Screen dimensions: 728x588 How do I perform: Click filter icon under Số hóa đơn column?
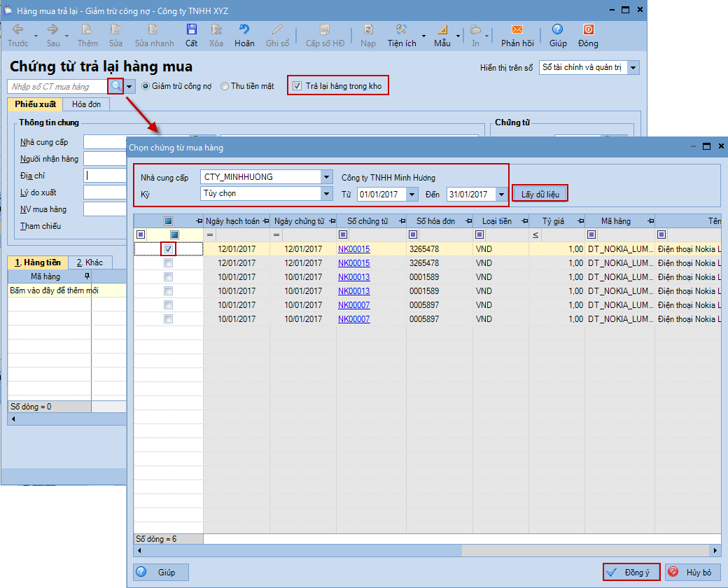(x=413, y=234)
